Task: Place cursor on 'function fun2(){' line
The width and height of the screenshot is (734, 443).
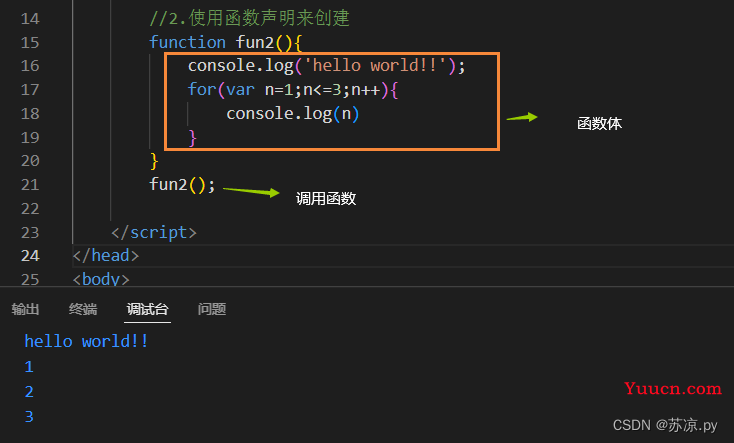Action: (226, 43)
